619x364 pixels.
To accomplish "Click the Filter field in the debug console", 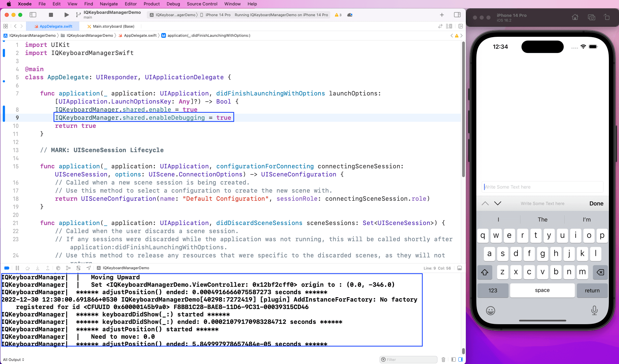I will pyautogui.click(x=408, y=359).
